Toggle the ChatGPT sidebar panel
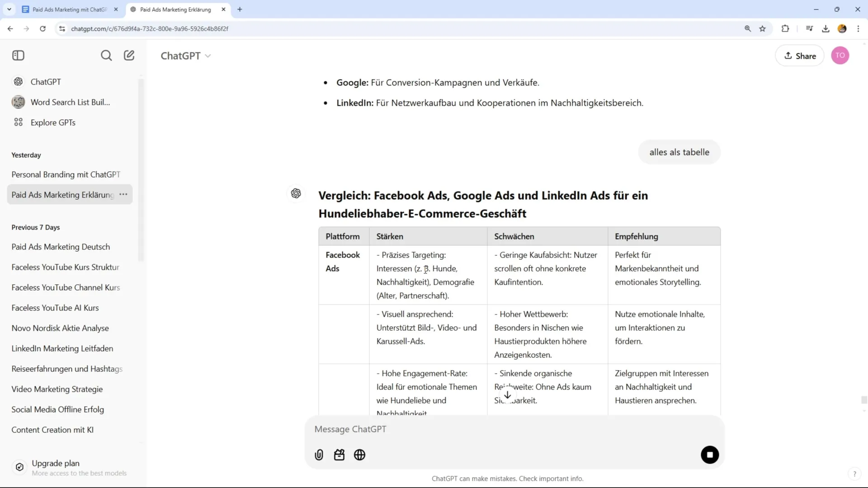Image resolution: width=868 pixels, height=488 pixels. (x=18, y=56)
